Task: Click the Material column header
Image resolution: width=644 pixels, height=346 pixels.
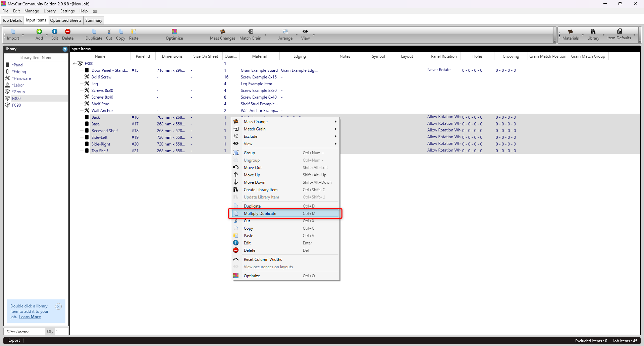Action: point(259,56)
